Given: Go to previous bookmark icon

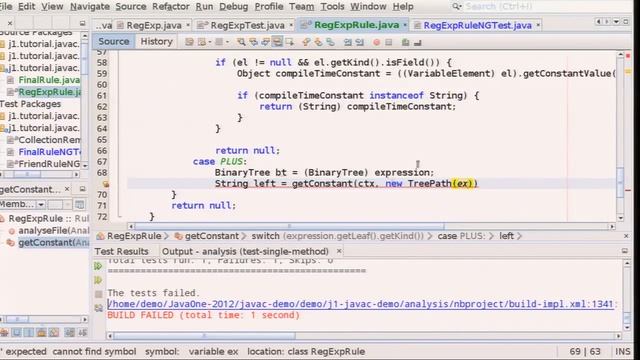Looking at the screenshot, I should coord(306,42).
